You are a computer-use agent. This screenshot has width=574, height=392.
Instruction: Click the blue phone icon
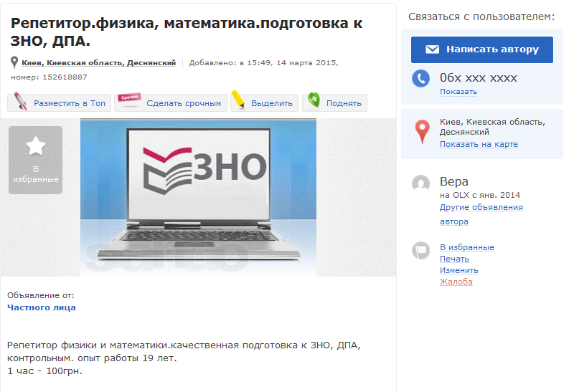coord(421,78)
